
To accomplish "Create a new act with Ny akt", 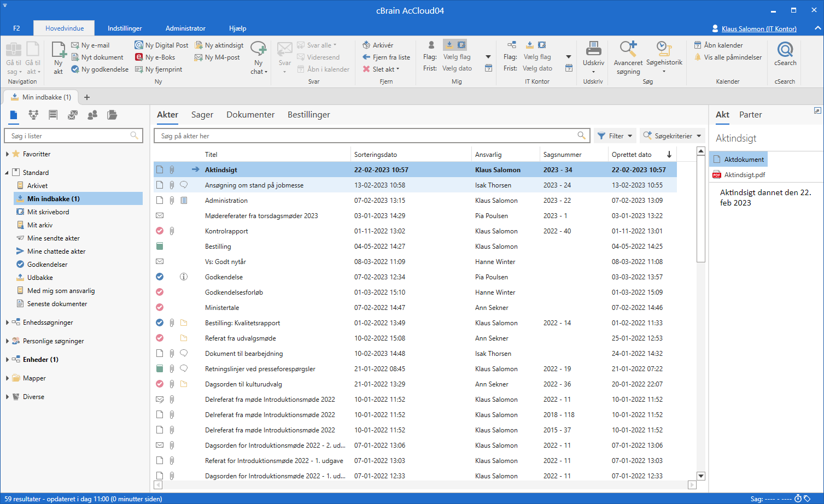I will [x=59, y=57].
